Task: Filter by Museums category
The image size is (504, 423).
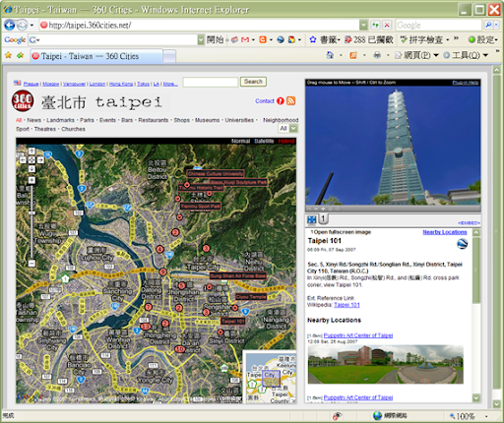Action: point(207,120)
